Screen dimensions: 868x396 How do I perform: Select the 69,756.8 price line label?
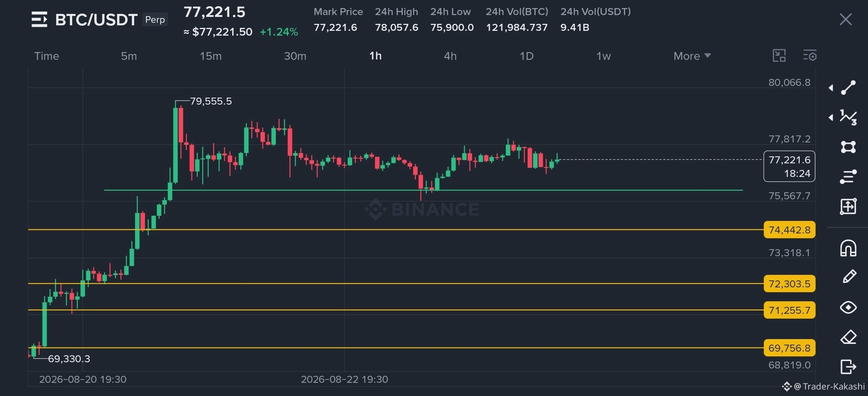789,348
